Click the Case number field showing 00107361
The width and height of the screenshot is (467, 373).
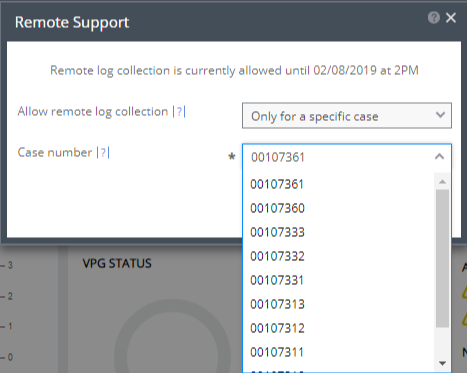coord(347,157)
